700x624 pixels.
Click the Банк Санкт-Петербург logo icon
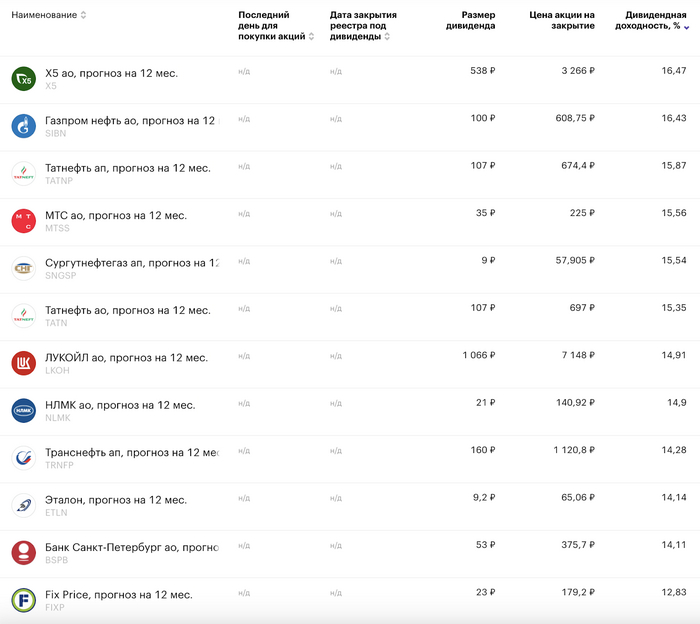[23, 552]
